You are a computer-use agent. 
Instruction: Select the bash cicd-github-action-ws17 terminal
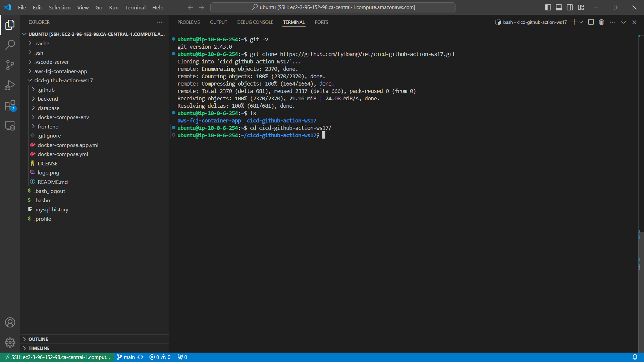pos(531,22)
